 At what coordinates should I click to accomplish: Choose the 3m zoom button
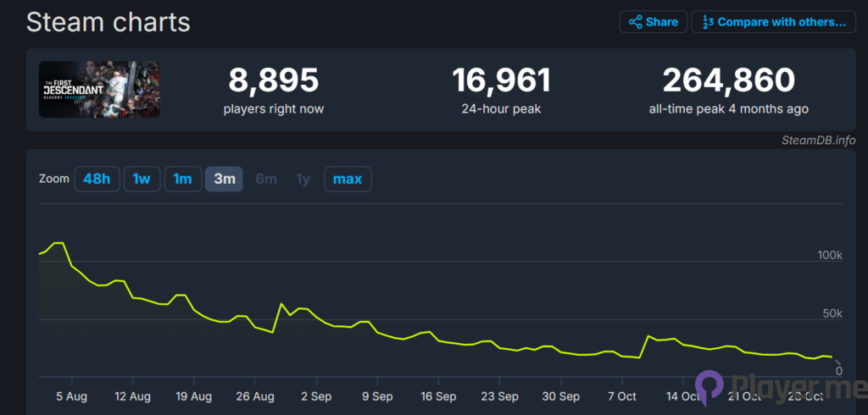pyautogui.click(x=224, y=179)
